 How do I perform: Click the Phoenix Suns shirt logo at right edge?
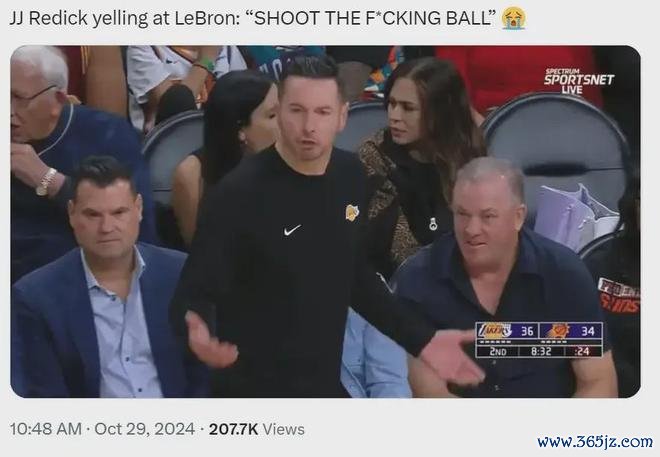(x=619, y=296)
